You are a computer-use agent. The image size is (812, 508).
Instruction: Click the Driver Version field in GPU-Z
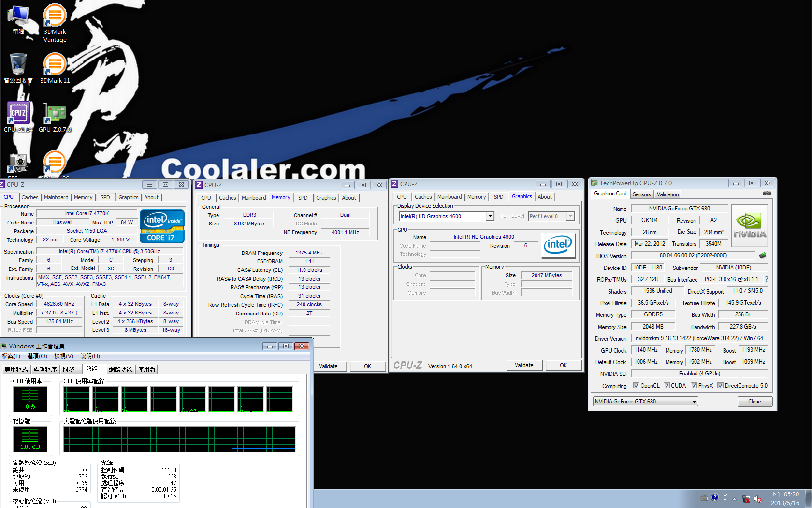699,338
